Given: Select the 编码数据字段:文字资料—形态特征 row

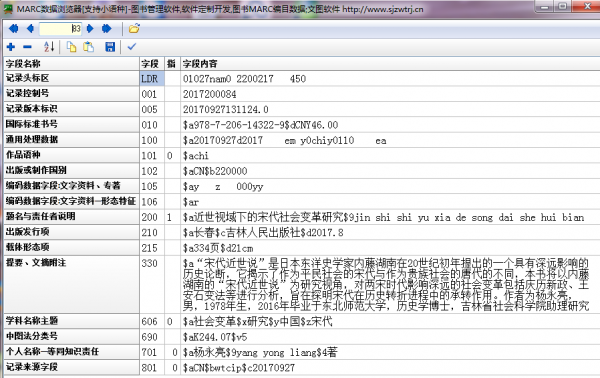Looking at the screenshot, I should point(72,201).
